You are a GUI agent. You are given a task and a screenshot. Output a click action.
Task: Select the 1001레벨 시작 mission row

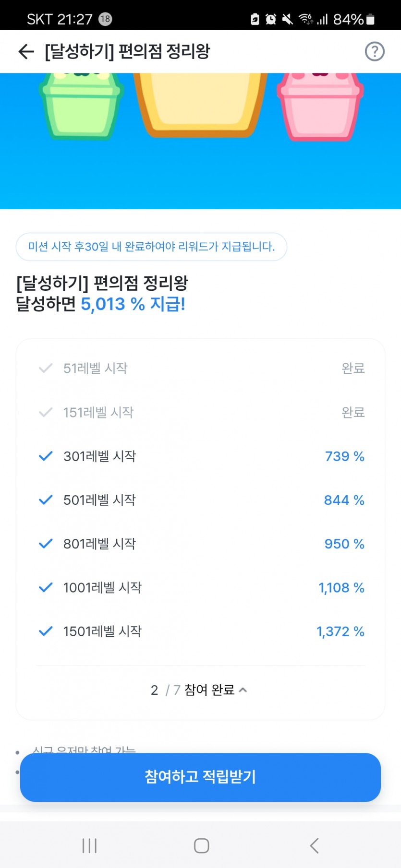(201, 587)
